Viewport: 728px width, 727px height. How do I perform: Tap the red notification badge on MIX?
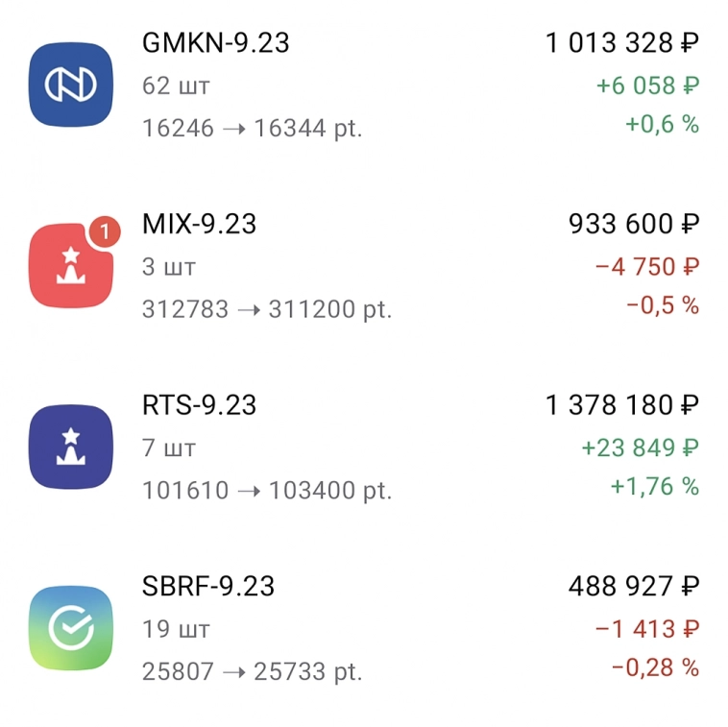click(x=105, y=231)
